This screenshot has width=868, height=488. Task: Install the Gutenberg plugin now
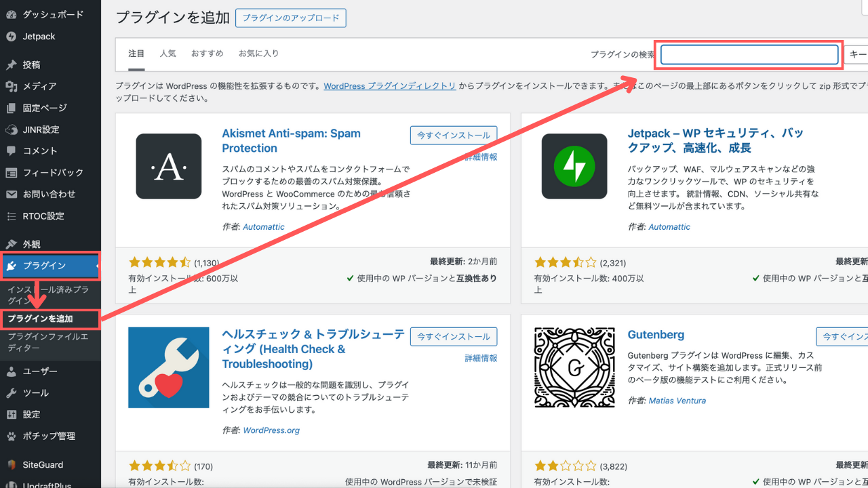[842, 337]
